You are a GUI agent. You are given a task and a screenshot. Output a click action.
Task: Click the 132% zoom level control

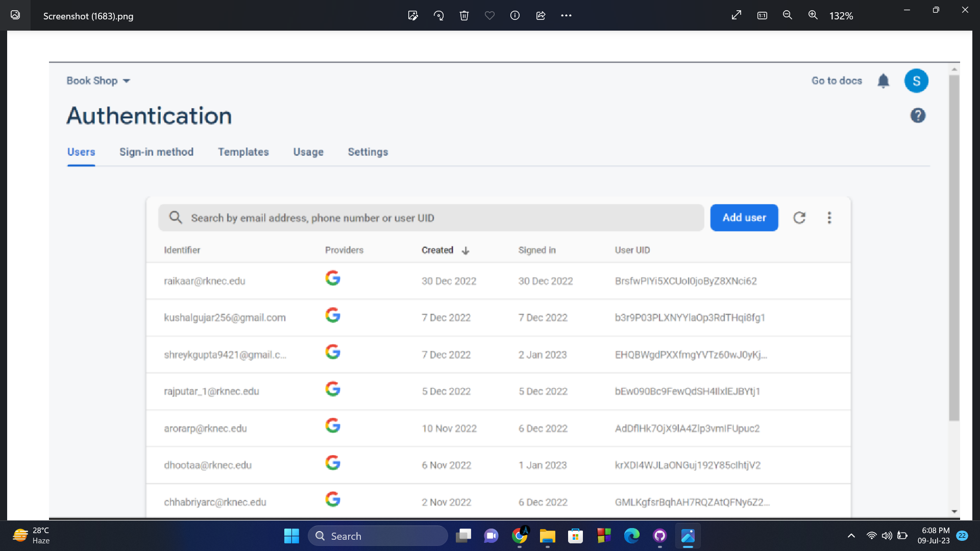(841, 16)
